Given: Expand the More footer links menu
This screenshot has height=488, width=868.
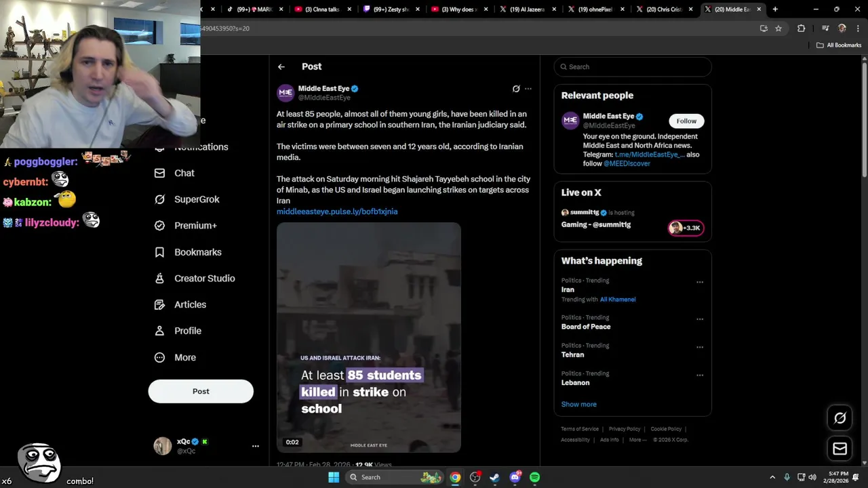Looking at the screenshot, I should point(637,439).
